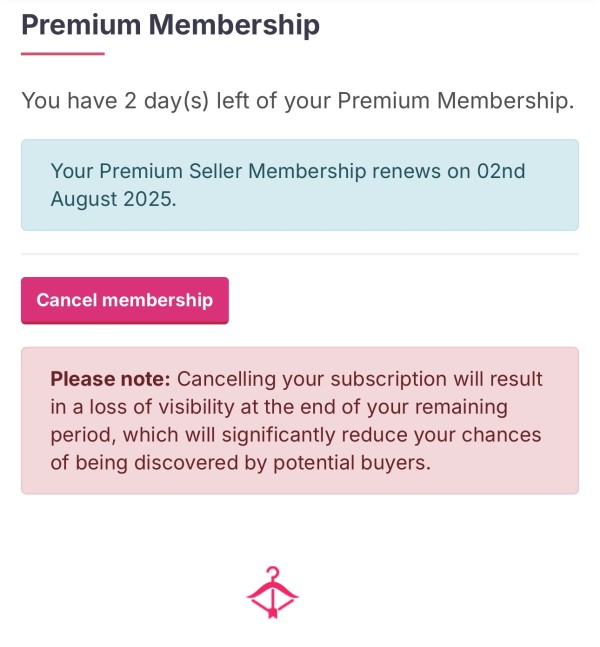Click the pink underline below the heading
This screenshot has height=647, width=600.
[x=63, y=54]
